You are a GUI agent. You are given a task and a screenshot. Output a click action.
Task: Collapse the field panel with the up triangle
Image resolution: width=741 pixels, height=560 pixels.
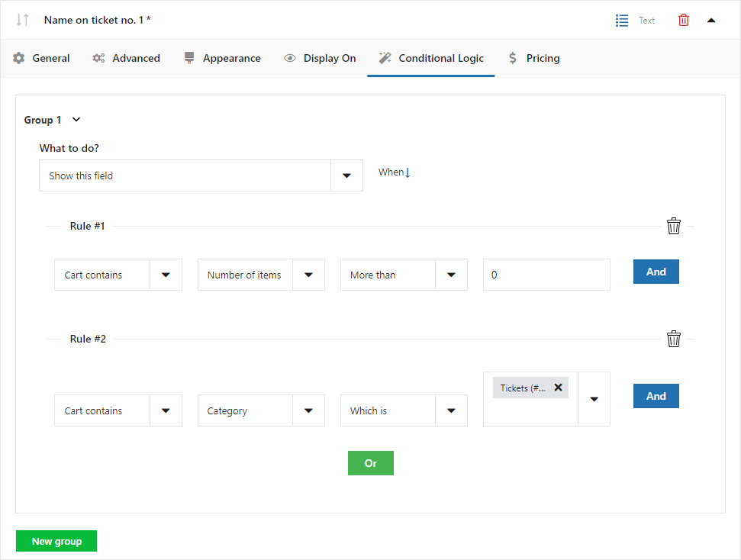710,21
